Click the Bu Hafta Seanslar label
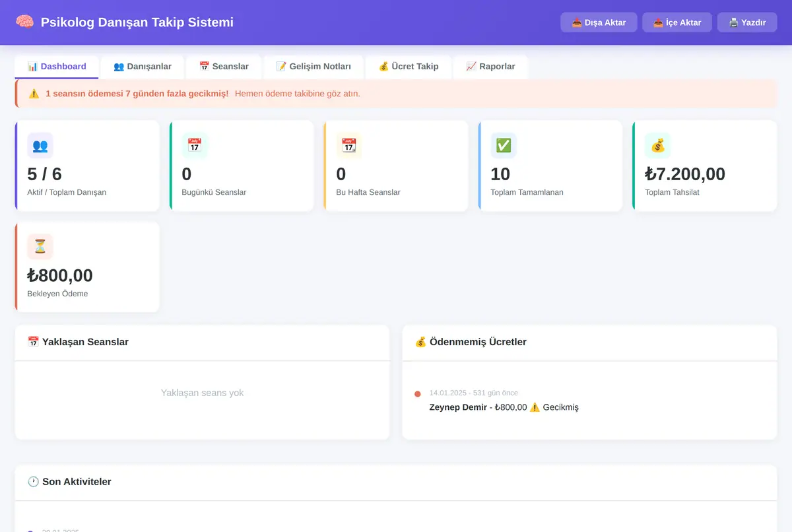 [x=368, y=192]
